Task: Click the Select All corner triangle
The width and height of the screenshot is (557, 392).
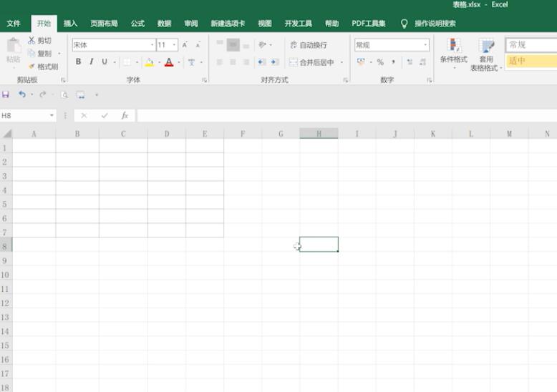Action: point(7,134)
